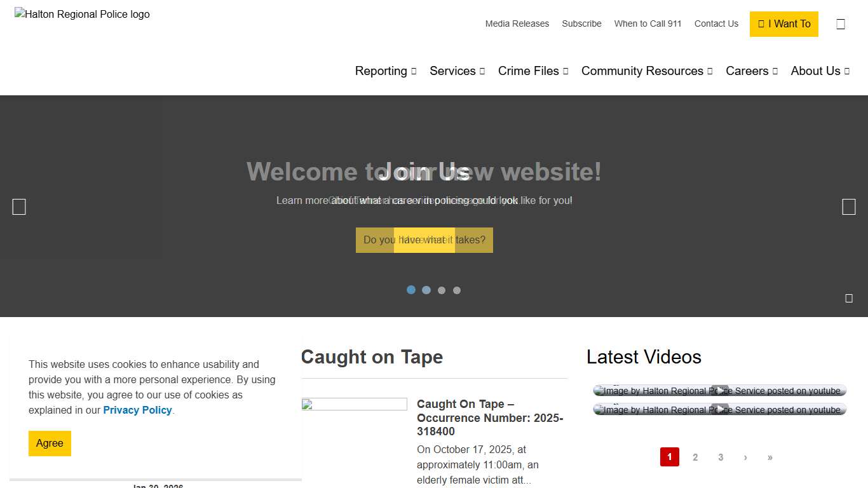Open the Careers menu

pos(751,71)
